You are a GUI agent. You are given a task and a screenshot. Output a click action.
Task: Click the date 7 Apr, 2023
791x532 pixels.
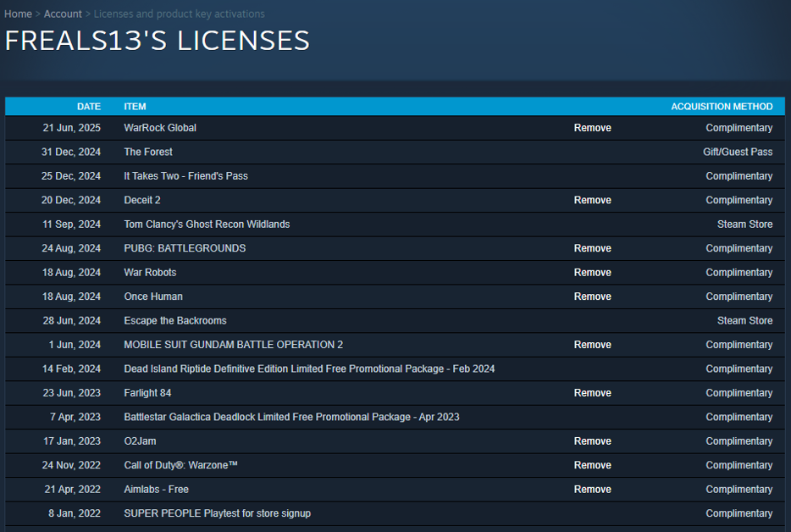tap(75, 417)
